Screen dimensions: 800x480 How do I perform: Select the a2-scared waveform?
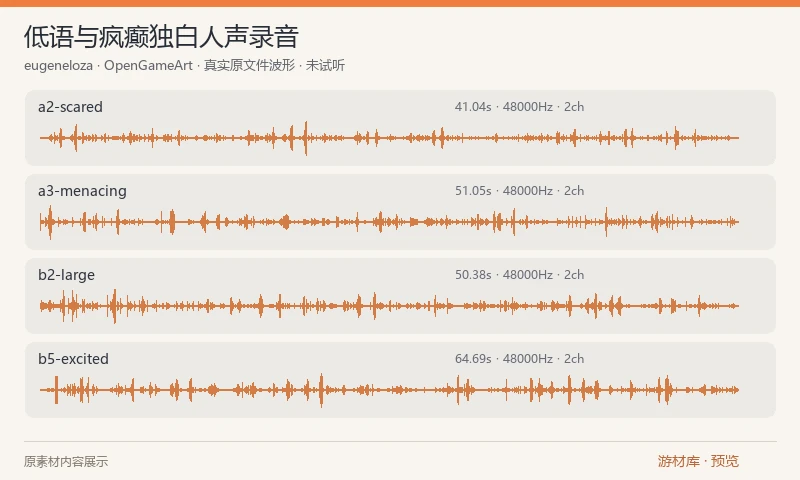[389, 138]
